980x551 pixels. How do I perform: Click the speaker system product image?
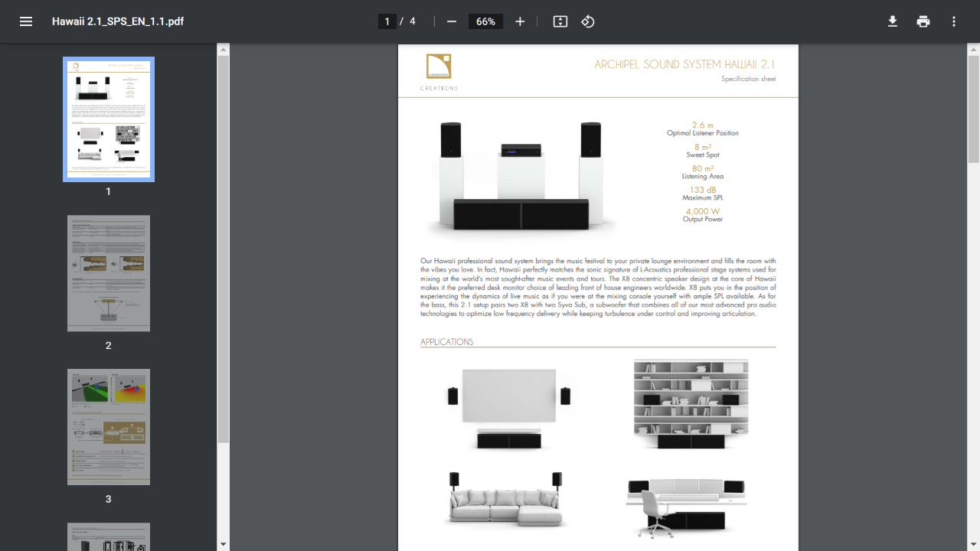522,176
